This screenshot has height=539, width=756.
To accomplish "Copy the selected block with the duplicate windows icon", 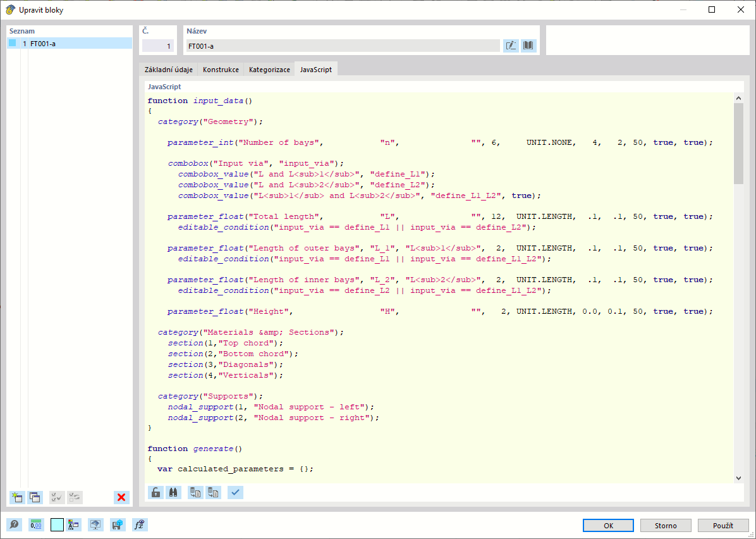I will (x=35, y=497).
